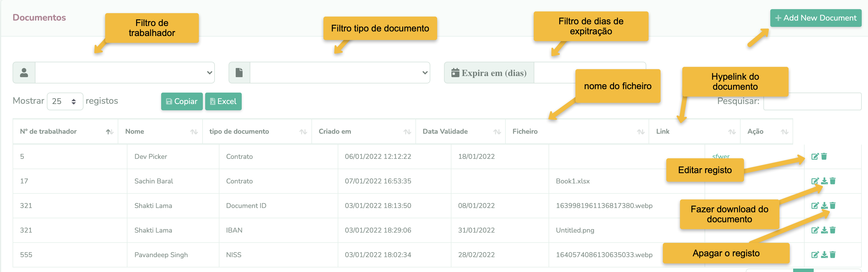
Task: Sort by Nº de trabalhador column
Action: pos(65,131)
